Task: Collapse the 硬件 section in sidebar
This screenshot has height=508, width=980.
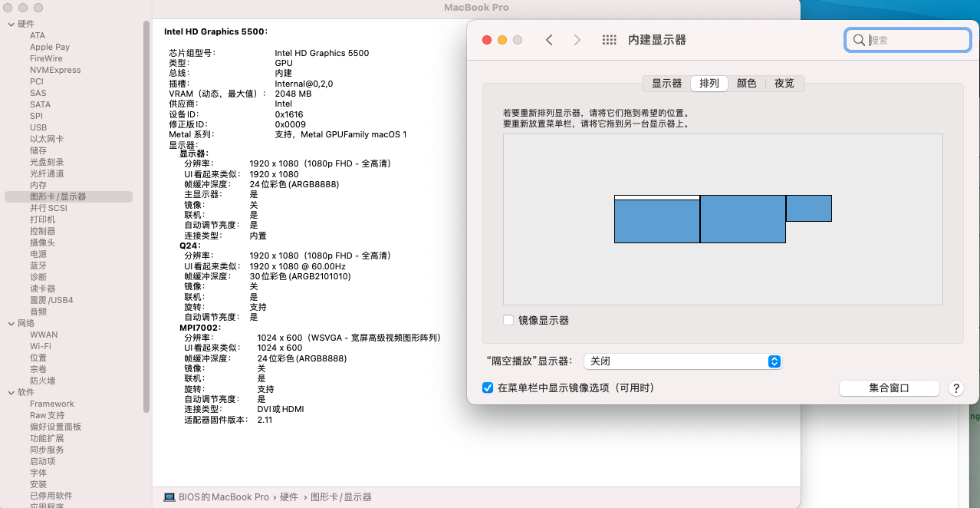Action: coord(11,25)
